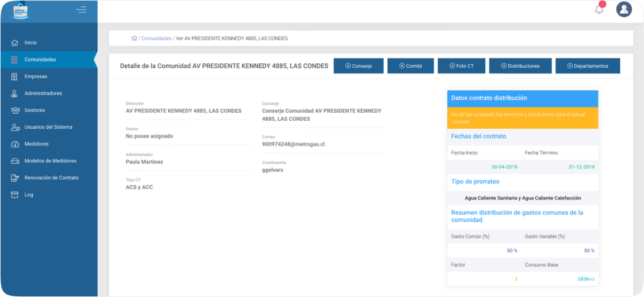The image size is (644, 297).
Task: Open notifications bell icon
Action: click(599, 10)
